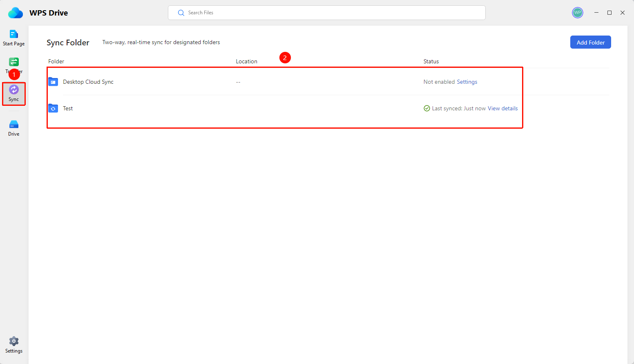Select the Desktop Cloud Sync folder name

pyautogui.click(x=88, y=82)
